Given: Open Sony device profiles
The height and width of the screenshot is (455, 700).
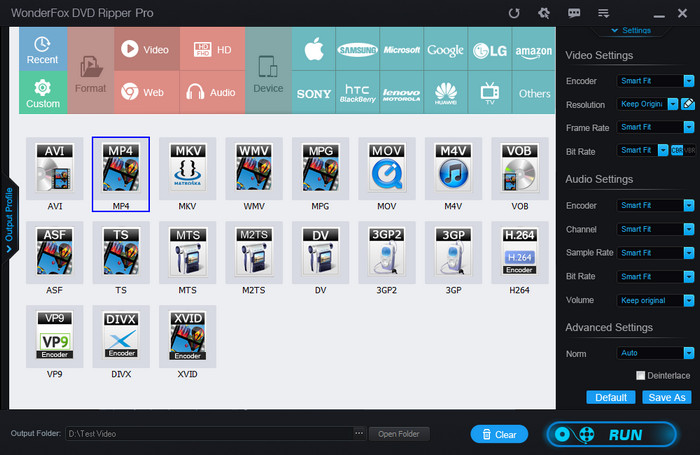Looking at the screenshot, I should [314, 92].
